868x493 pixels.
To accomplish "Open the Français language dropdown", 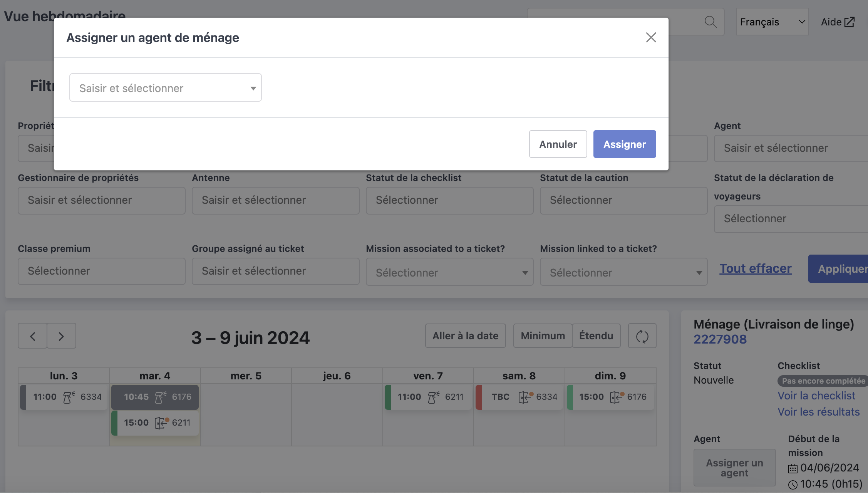I will click(772, 22).
